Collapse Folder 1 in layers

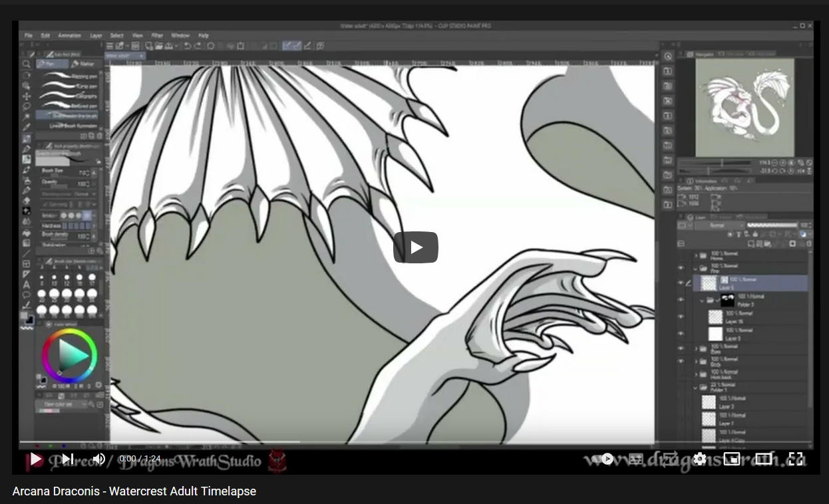pos(695,388)
